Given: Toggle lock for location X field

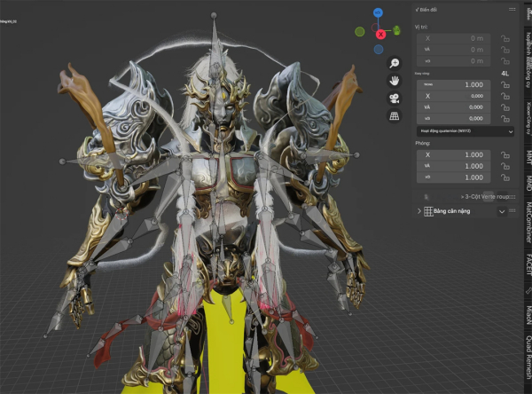Looking at the screenshot, I should point(505,38).
